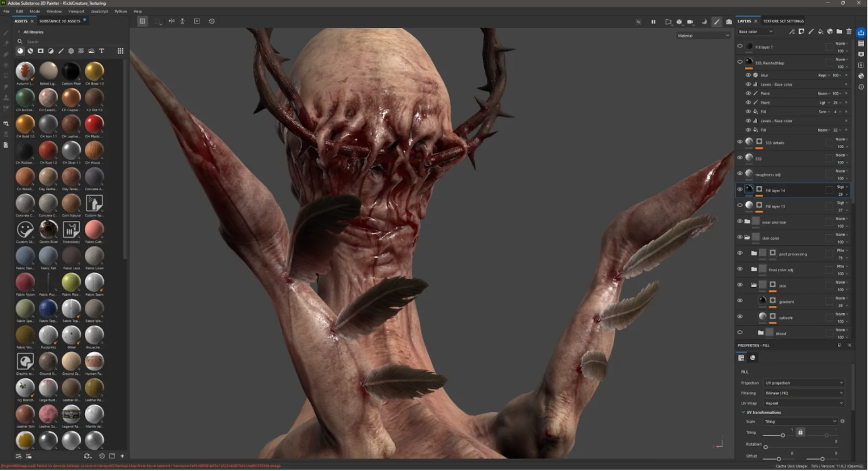Open the Viewport menu
The image size is (868, 471).
click(76, 11)
